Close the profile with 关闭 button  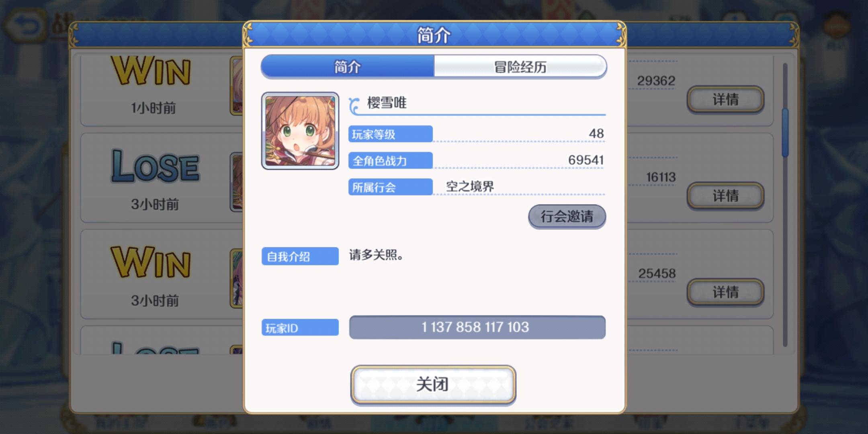coord(433,385)
